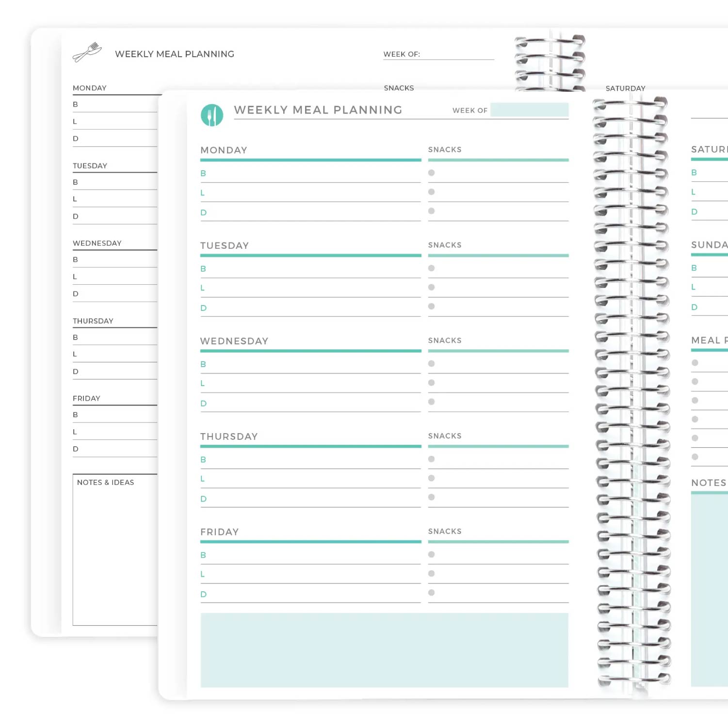Click the sketched fork and knife icon
The height and width of the screenshot is (728, 728).
pos(87,52)
